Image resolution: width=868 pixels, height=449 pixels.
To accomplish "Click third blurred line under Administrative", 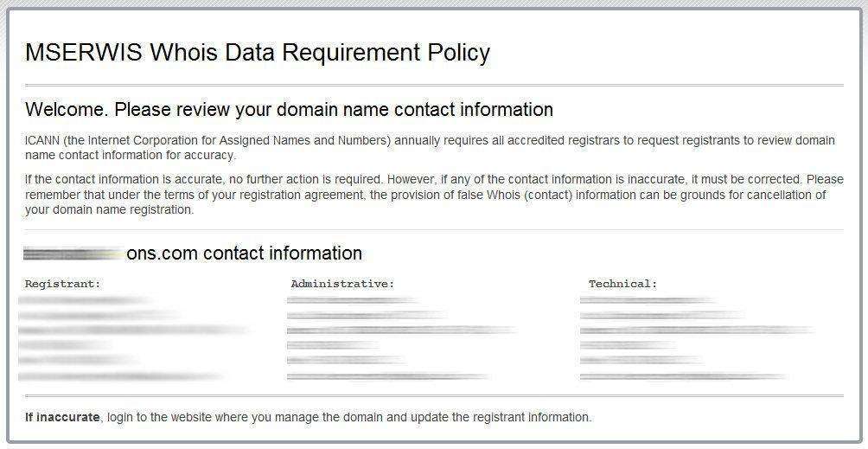I will tap(401, 330).
